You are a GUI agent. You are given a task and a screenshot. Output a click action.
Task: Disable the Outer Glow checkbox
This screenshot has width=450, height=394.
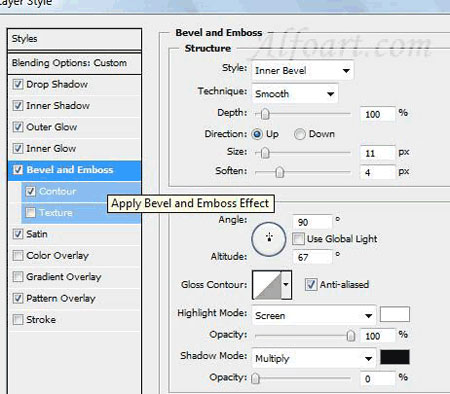(18, 127)
